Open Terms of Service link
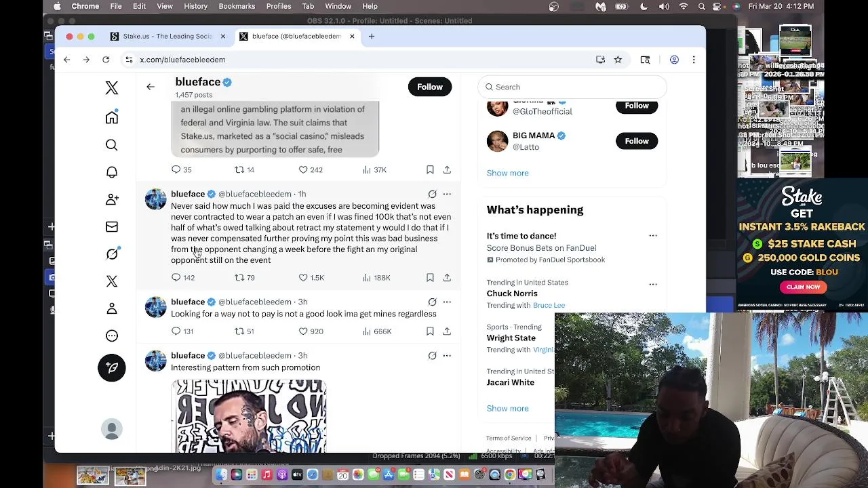Screen dimensions: 868x488 click(509, 438)
